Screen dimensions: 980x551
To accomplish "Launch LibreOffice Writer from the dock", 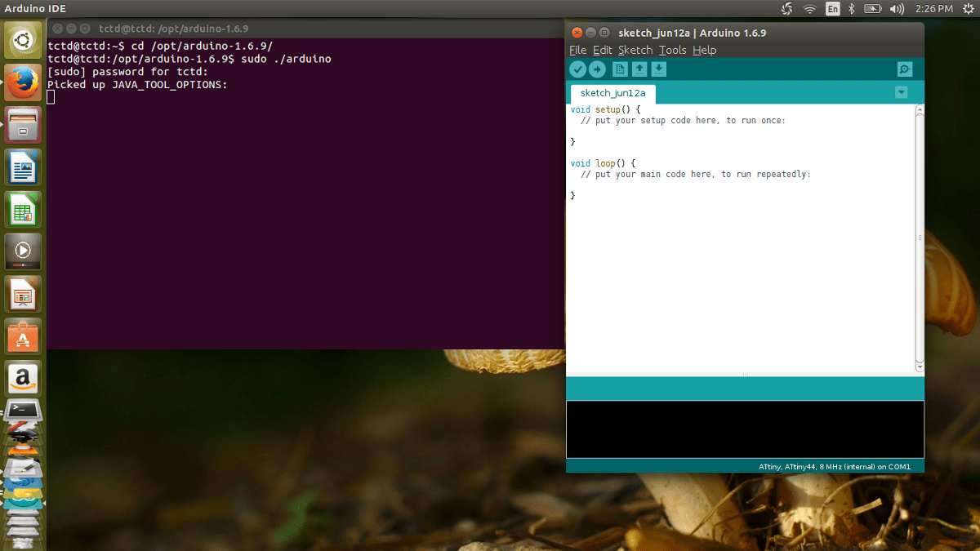I will pos(23,167).
